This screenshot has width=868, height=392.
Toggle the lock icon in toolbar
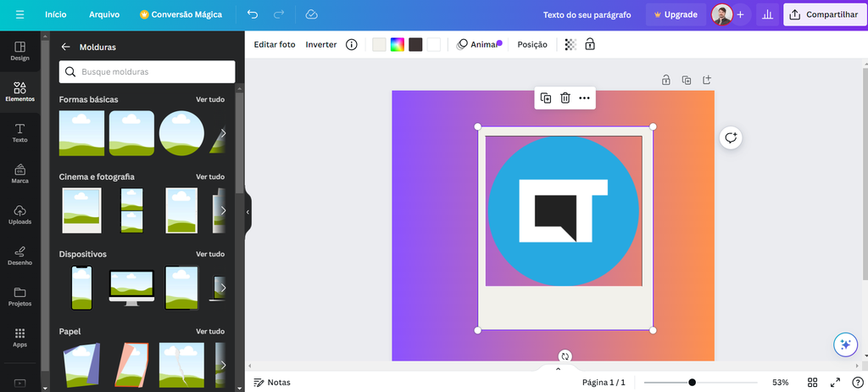click(x=590, y=44)
